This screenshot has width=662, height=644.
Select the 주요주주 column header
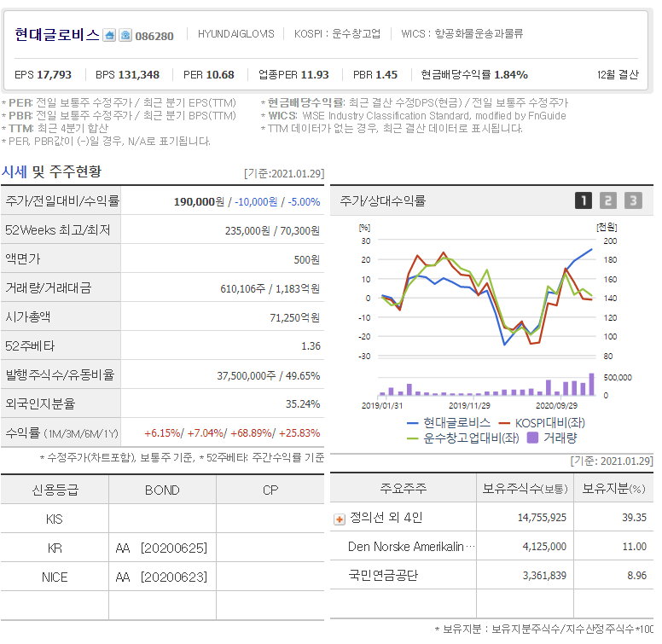pyautogui.click(x=404, y=488)
